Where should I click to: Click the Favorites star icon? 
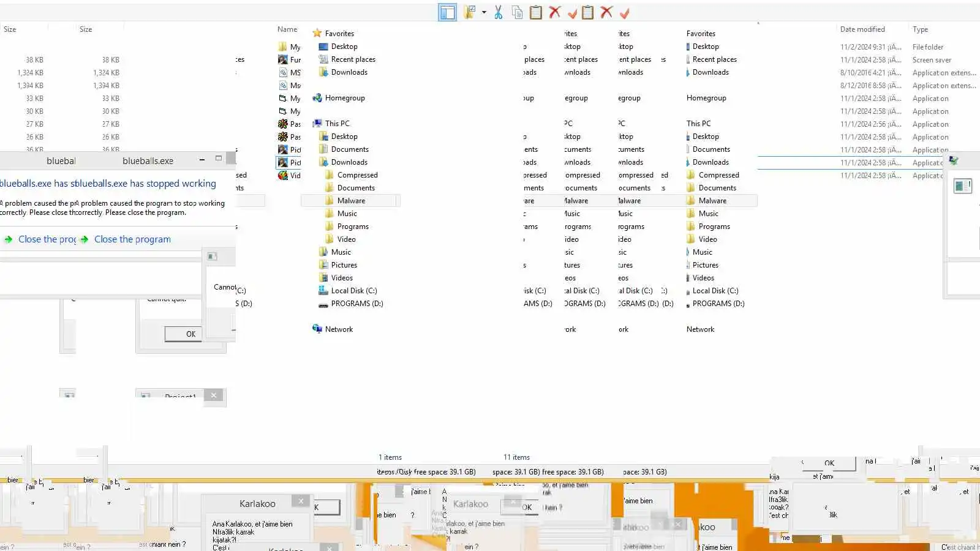click(317, 33)
